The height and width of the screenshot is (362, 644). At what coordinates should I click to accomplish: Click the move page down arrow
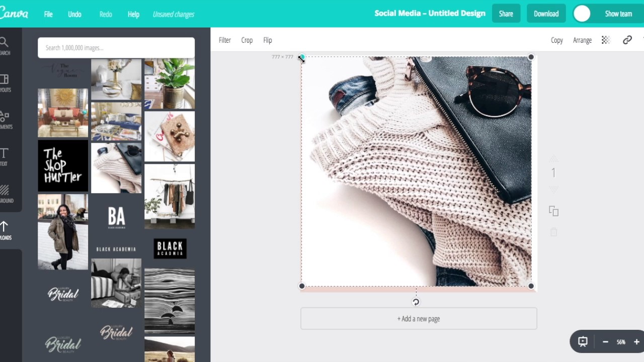coord(553,190)
